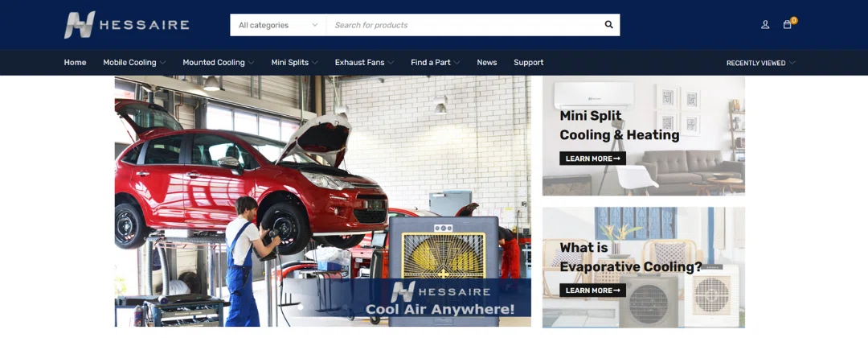The height and width of the screenshot is (338, 868).
Task: Go to the Home menu item
Action: pyautogui.click(x=75, y=63)
